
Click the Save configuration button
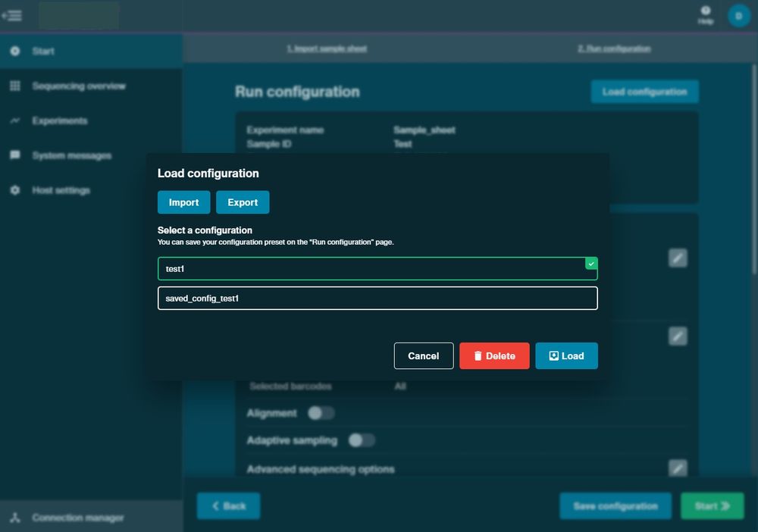click(615, 506)
